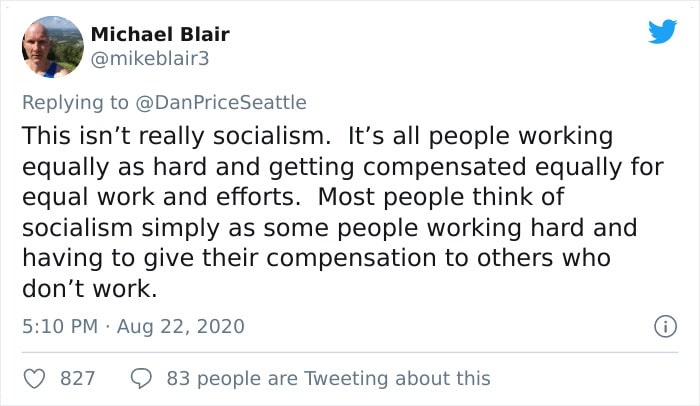Open the 5:10 PM timestamp
The width and height of the screenshot is (700, 406).
(60, 326)
